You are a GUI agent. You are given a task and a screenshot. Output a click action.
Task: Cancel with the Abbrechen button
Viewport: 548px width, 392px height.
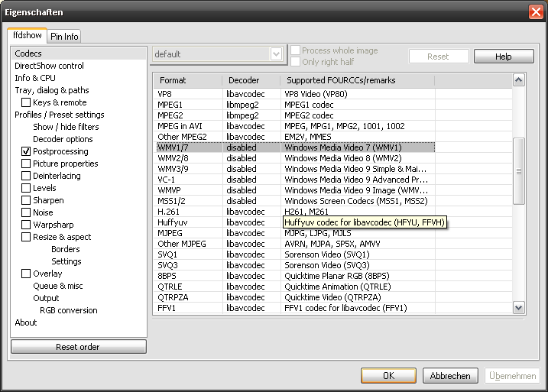point(450,376)
